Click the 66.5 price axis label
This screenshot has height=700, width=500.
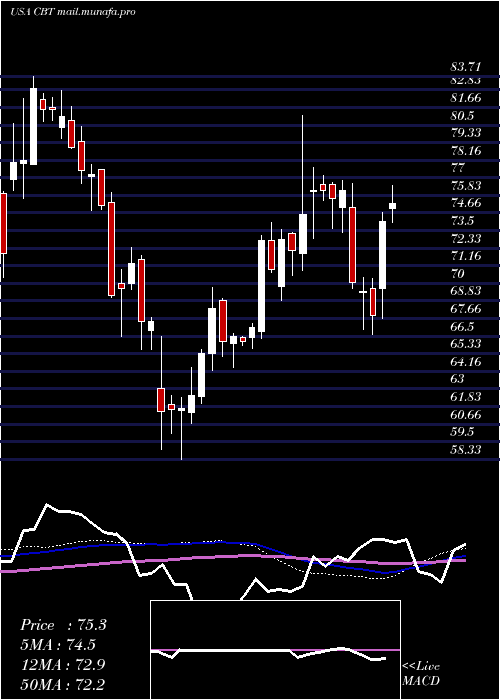tap(462, 326)
